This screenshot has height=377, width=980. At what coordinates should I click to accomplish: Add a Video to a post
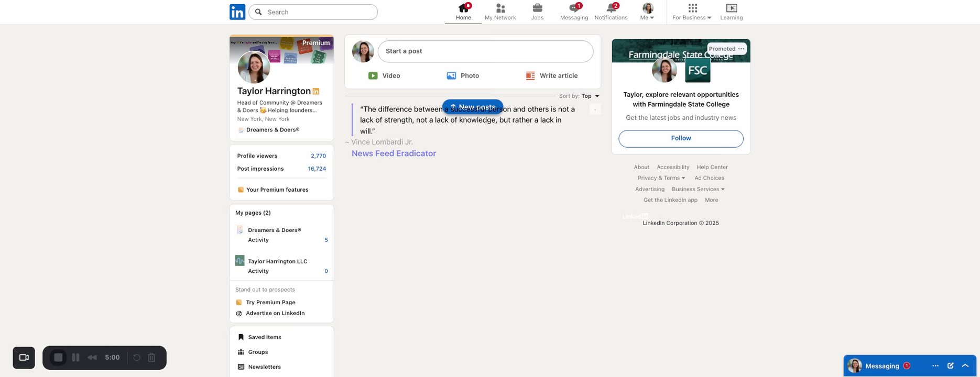[384, 76]
